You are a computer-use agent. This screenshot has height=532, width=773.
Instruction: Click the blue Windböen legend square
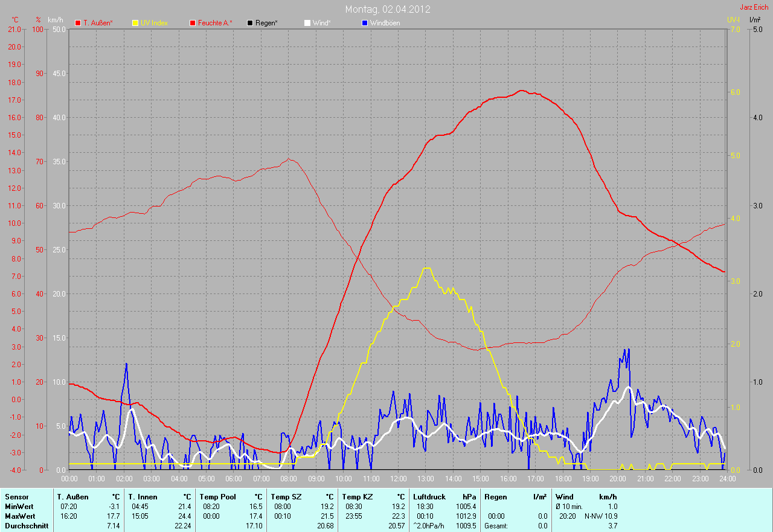364,23
